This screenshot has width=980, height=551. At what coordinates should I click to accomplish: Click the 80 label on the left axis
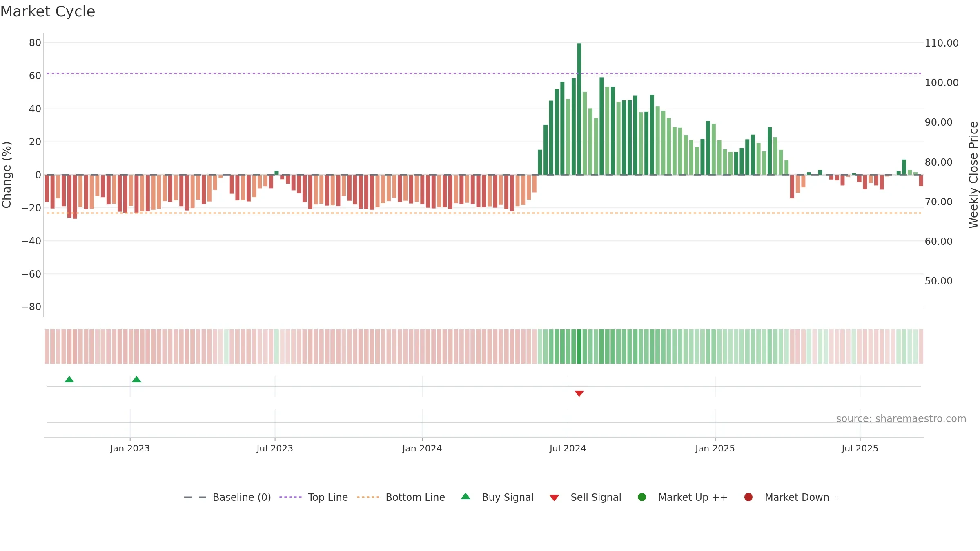click(35, 43)
